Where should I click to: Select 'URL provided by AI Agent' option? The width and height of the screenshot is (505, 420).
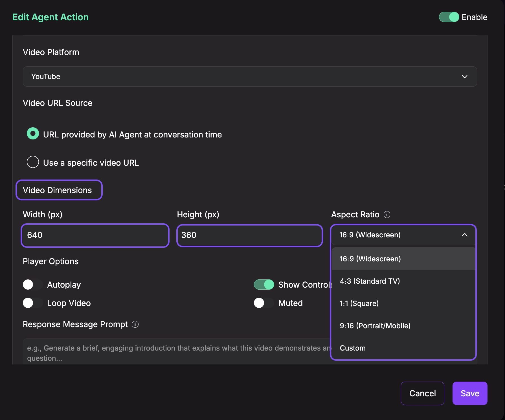coord(33,134)
